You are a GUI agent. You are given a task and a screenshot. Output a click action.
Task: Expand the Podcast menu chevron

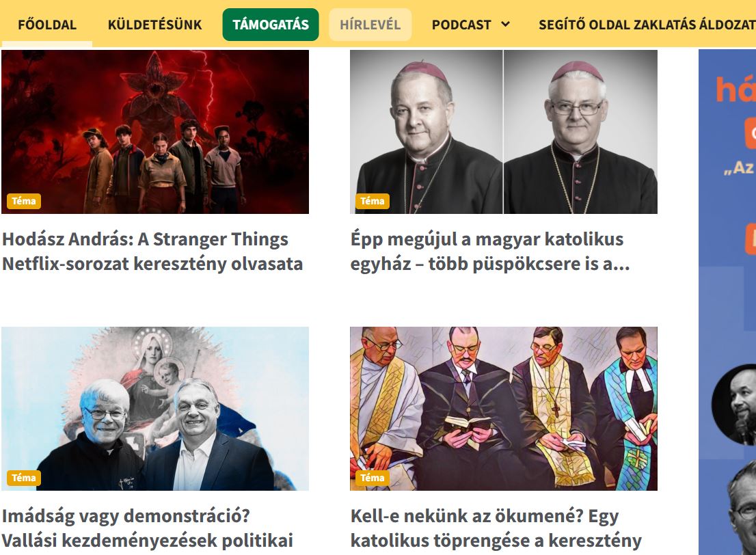pos(505,24)
